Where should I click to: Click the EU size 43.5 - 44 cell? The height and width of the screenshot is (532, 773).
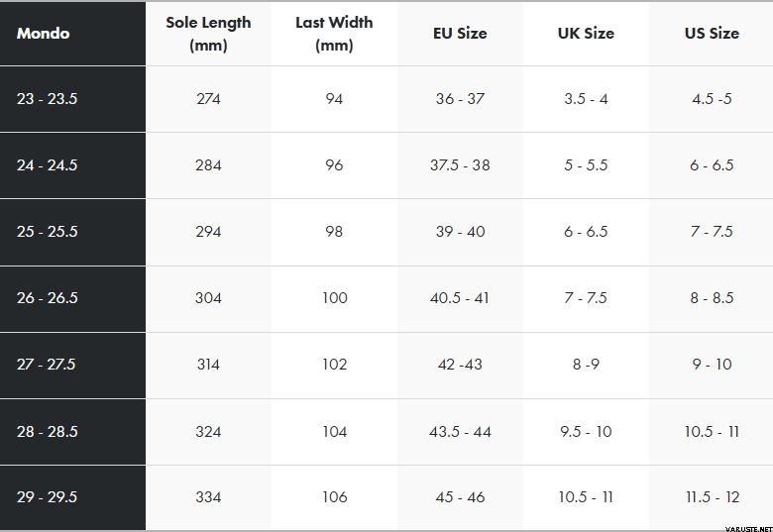pyautogui.click(x=460, y=432)
